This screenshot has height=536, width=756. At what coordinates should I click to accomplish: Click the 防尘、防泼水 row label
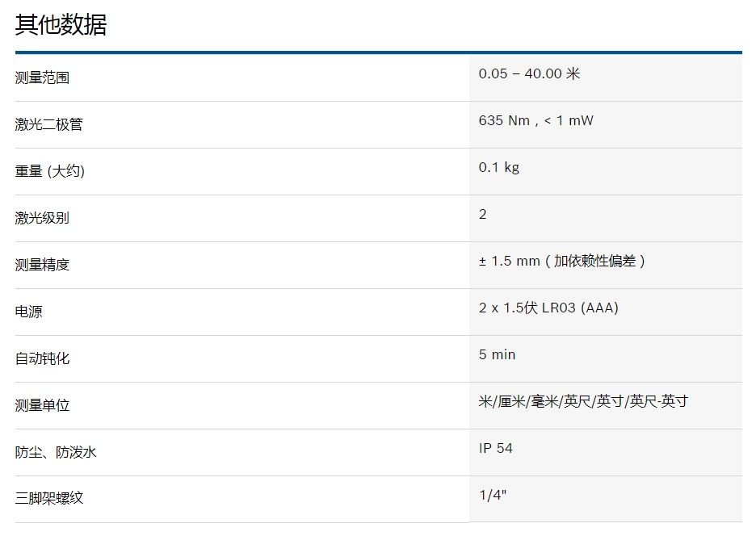56,453
